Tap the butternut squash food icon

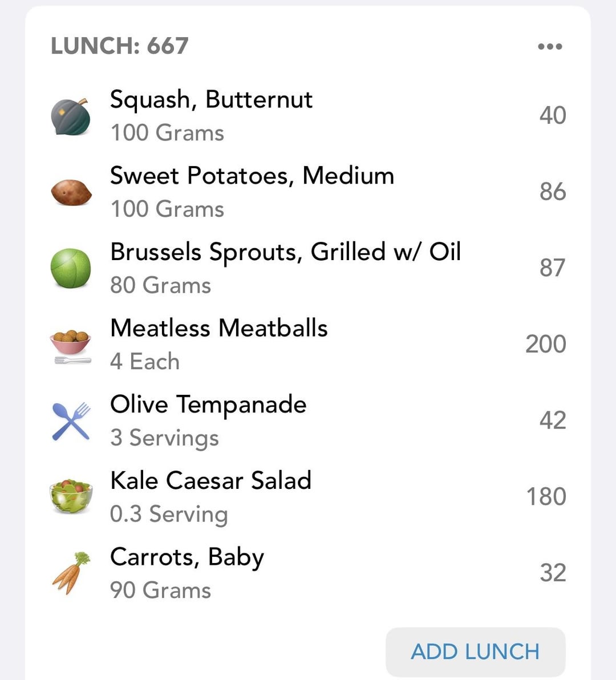(71, 116)
